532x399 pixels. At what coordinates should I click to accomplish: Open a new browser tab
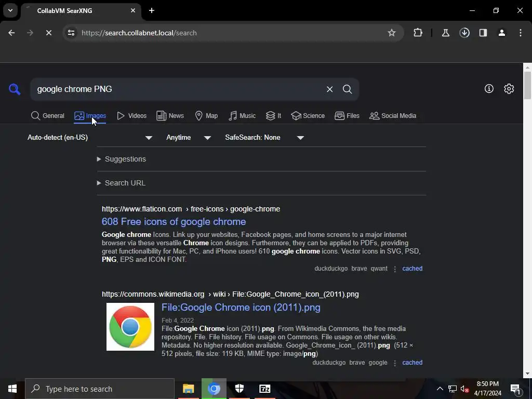pos(152,10)
